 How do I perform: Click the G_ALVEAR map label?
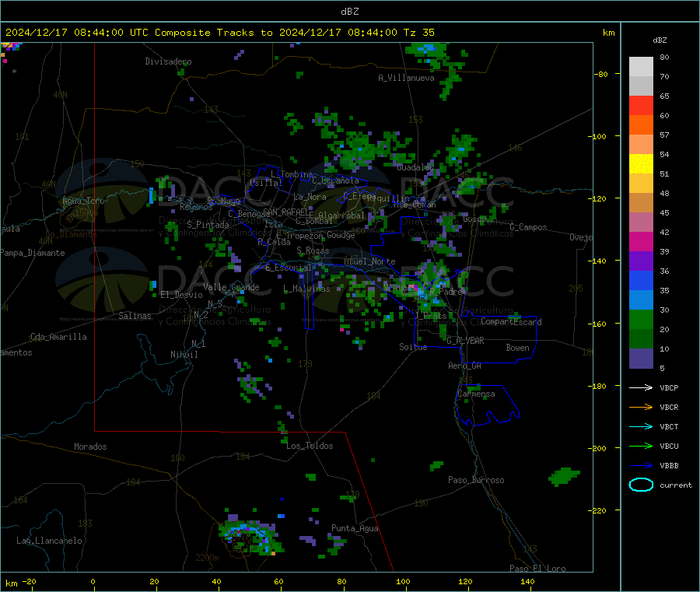pyautogui.click(x=465, y=341)
